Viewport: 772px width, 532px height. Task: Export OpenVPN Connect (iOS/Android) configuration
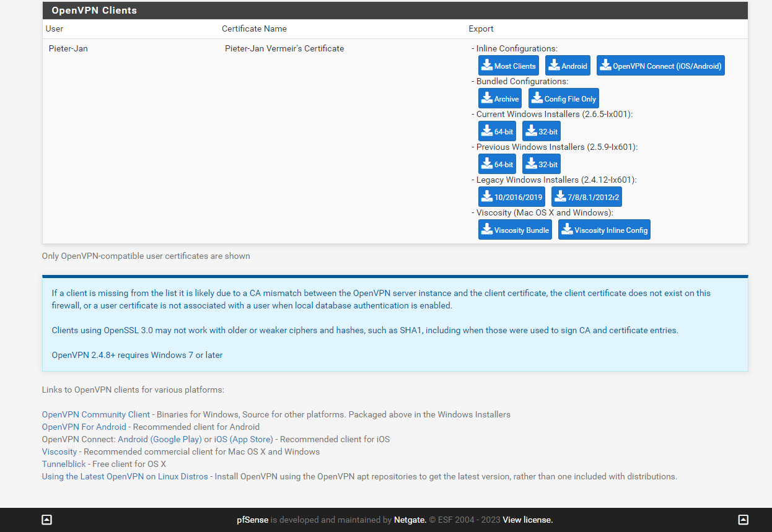(x=660, y=66)
